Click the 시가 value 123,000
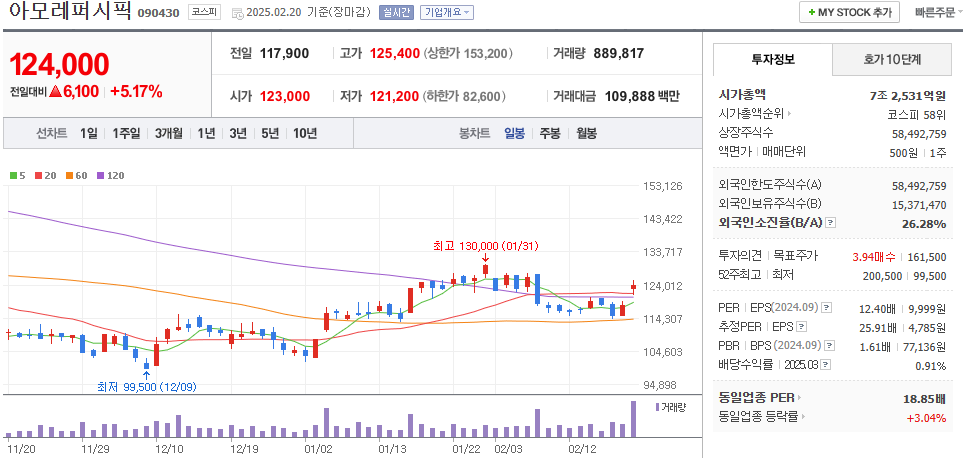Image resolution: width=966 pixels, height=458 pixels. [285, 96]
